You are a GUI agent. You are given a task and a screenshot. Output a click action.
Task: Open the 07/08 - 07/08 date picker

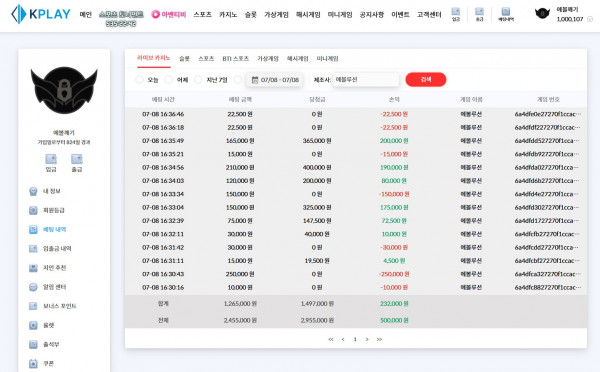275,80
